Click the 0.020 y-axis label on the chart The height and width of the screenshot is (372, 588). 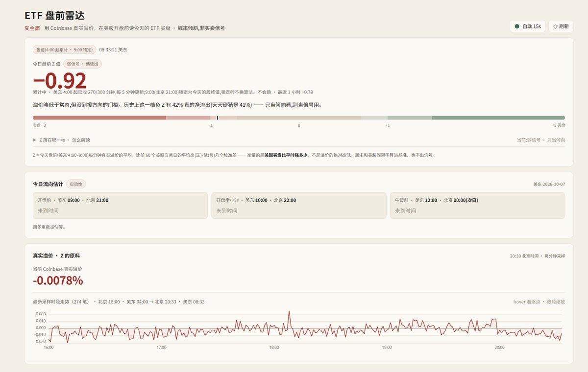(41, 314)
